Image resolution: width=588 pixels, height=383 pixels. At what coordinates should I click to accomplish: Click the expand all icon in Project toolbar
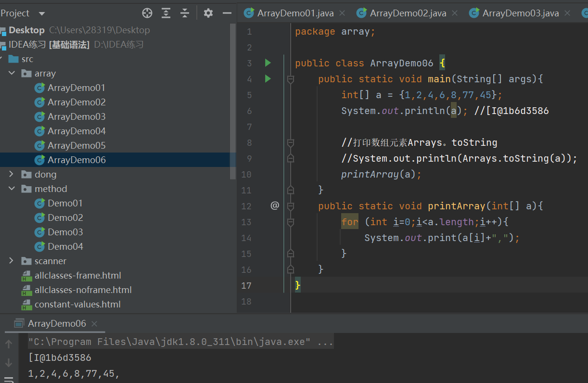tap(166, 13)
